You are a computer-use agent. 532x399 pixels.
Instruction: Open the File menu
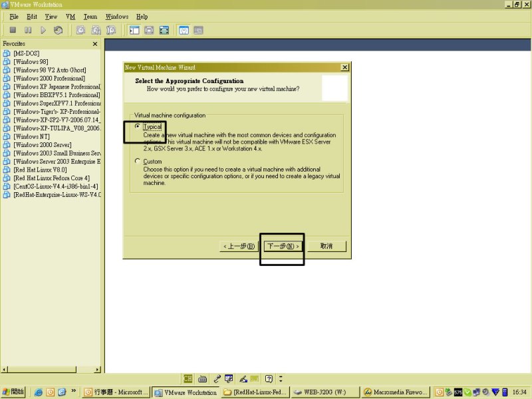(14, 17)
